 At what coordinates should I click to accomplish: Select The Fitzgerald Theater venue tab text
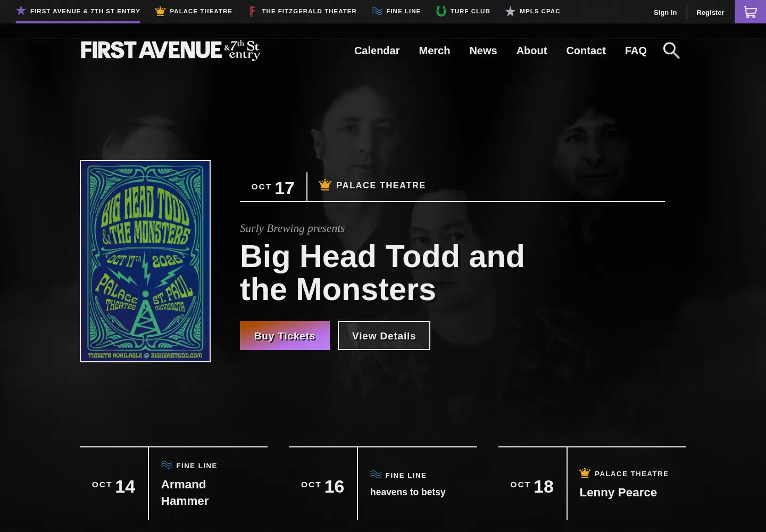tap(309, 11)
